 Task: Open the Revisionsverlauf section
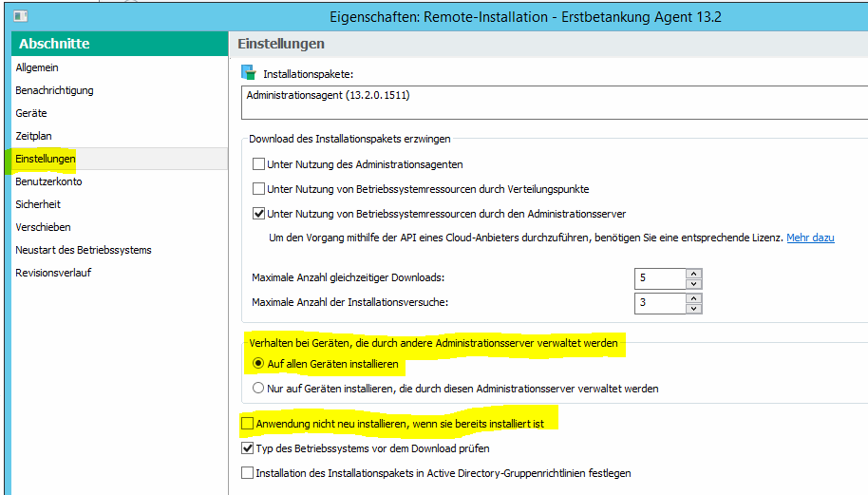tap(53, 273)
